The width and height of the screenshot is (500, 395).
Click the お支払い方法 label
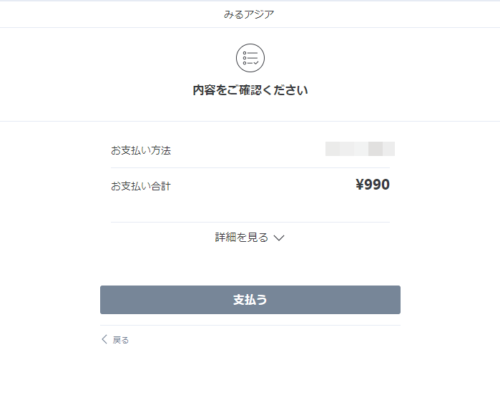pyautogui.click(x=141, y=150)
